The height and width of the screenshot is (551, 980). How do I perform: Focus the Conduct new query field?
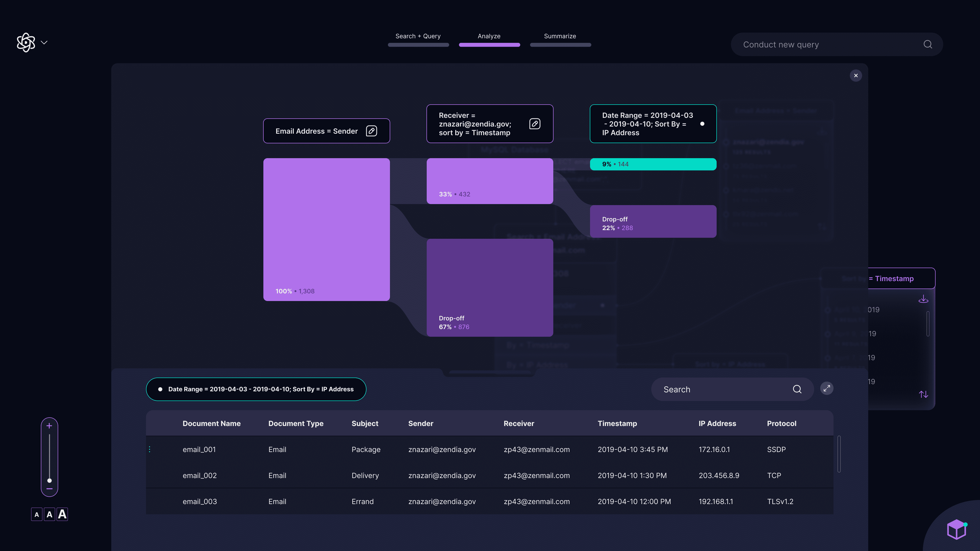pyautogui.click(x=837, y=44)
